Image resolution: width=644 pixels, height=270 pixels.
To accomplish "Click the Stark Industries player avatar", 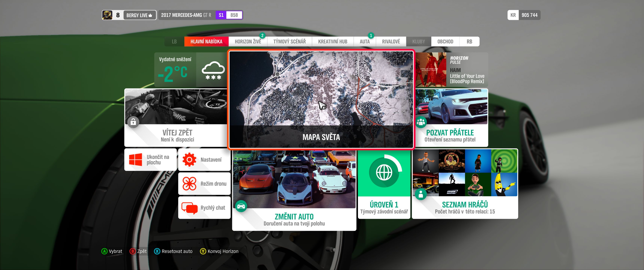I will click(x=452, y=184).
